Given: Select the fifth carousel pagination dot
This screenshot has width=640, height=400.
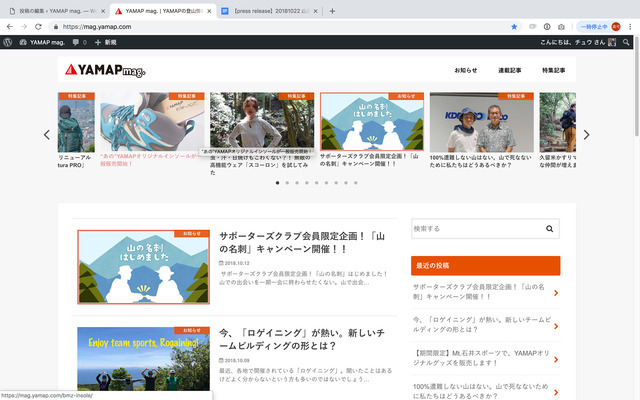Looking at the screenshot, I should click(x=317, y=183).
